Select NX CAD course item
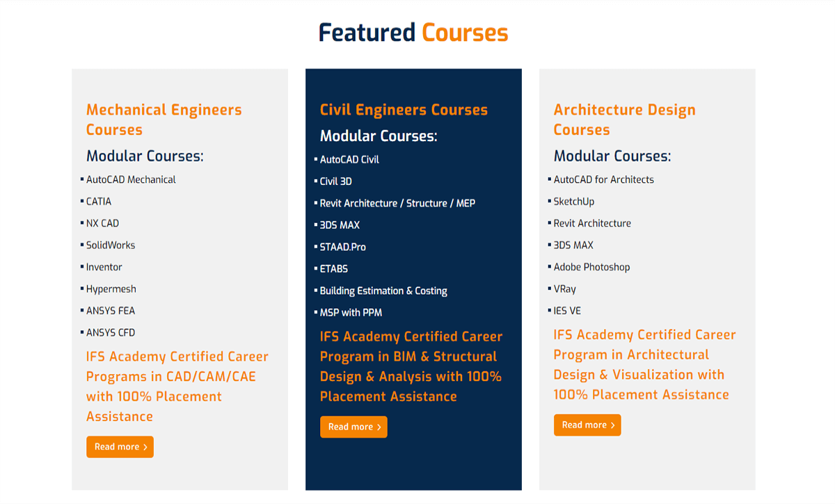The width and height of the screenshot is (835, 504). (103, 223)
